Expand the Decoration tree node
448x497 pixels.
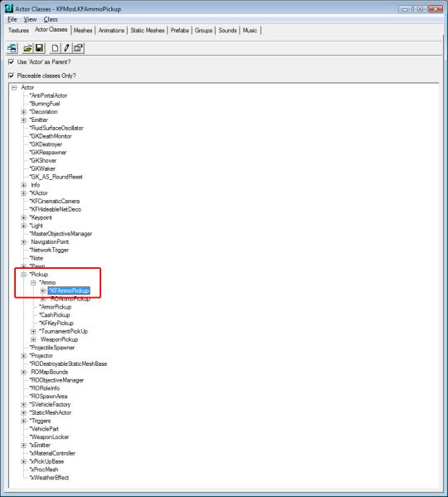(24, 112)
